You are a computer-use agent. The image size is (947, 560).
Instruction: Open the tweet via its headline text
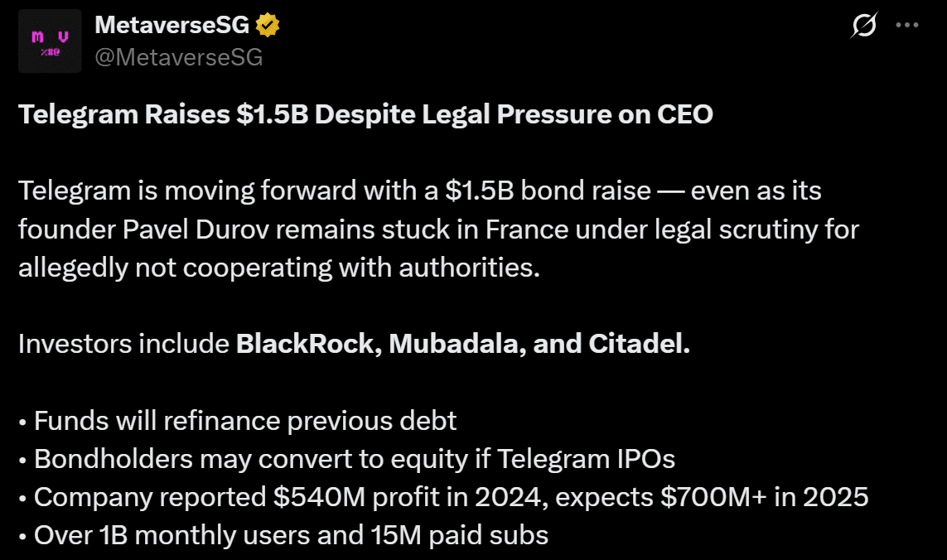[365, 113]
